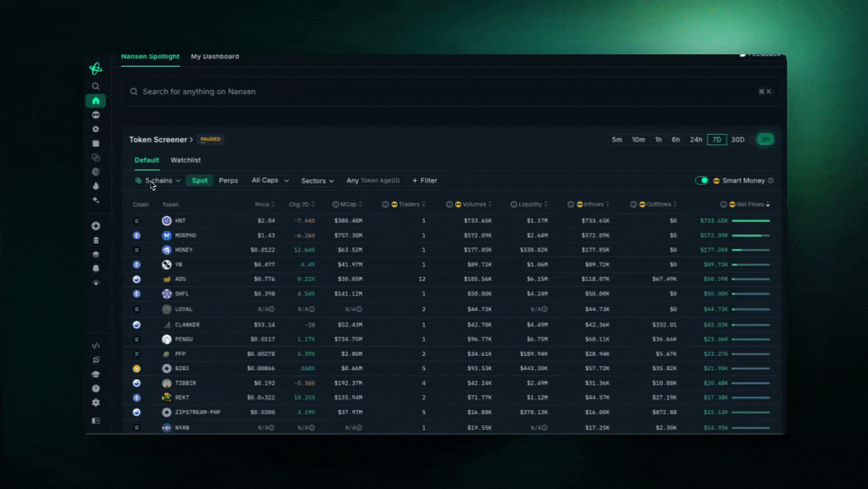Click the green code embed button
The height and width of the screenshot is (489, 868).
click(x=765, y=139)
